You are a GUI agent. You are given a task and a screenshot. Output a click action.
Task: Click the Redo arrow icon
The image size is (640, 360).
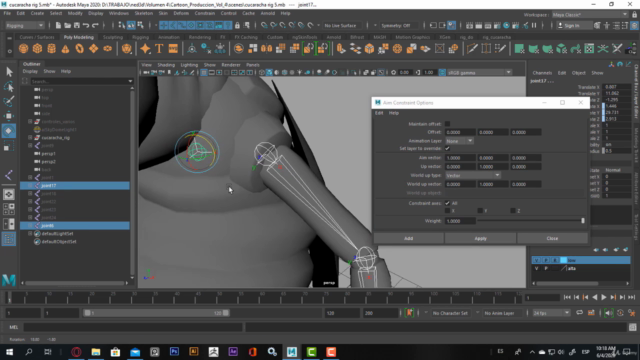click(x=95, y=25)
